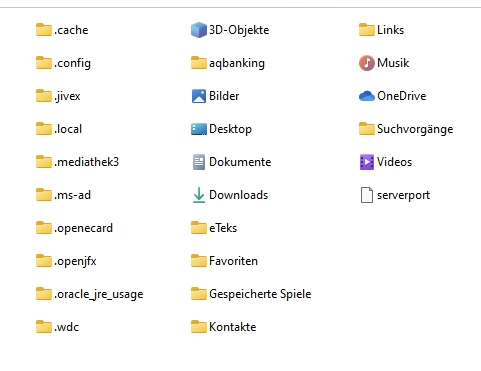Click the "Kontakte" name text
Screen dimensions: 481x371
tap(233, 327)
